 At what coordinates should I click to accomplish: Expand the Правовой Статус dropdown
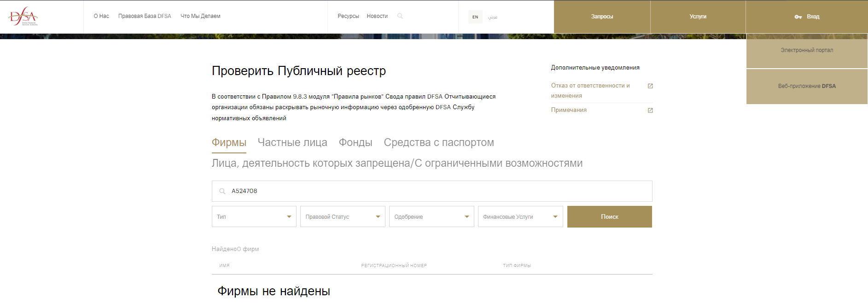343,216
